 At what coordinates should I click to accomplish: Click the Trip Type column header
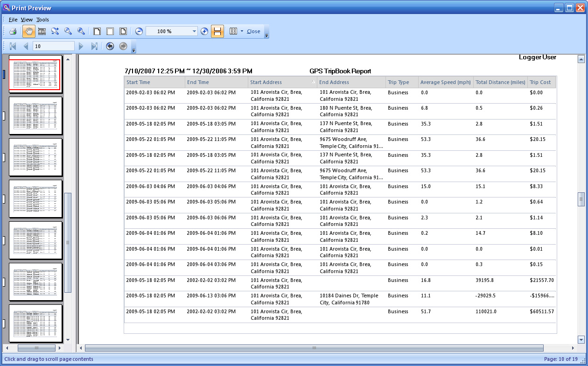[402, 82]
